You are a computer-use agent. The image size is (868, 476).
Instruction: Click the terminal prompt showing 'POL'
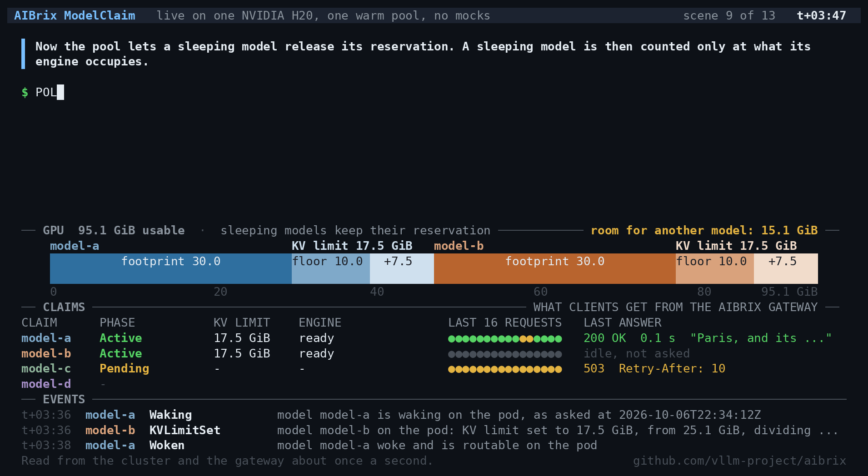(46, 92)
